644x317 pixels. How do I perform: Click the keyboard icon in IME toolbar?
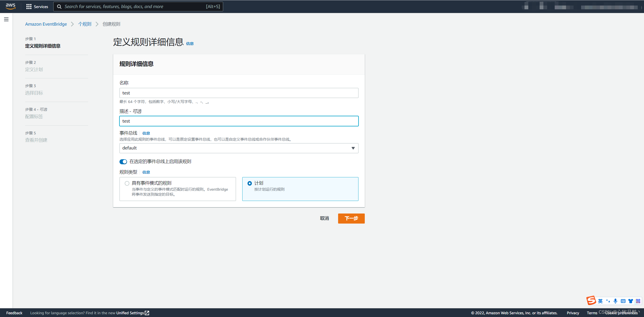pyautogui.click(x=623, y=301)
